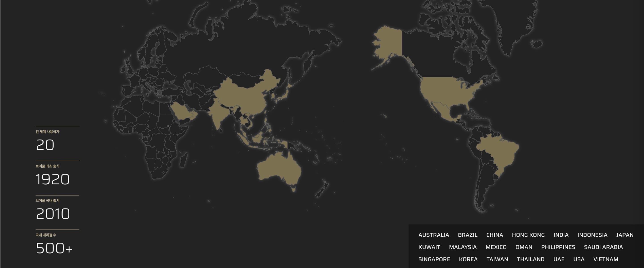The width and height of the screenshot is (644, 268).
Task: Select MALAYSIA in the country list
Action: [x=463, y=247]
